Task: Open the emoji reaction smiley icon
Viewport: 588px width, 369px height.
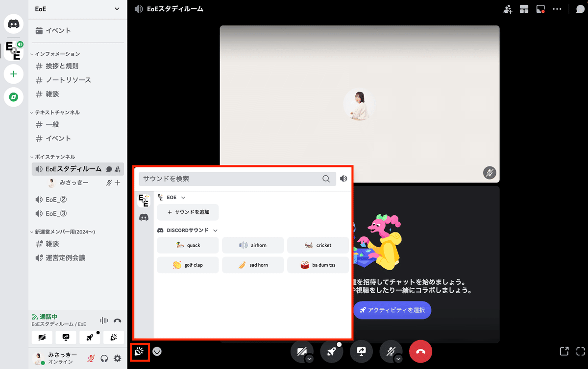Action: coord(157,351)
